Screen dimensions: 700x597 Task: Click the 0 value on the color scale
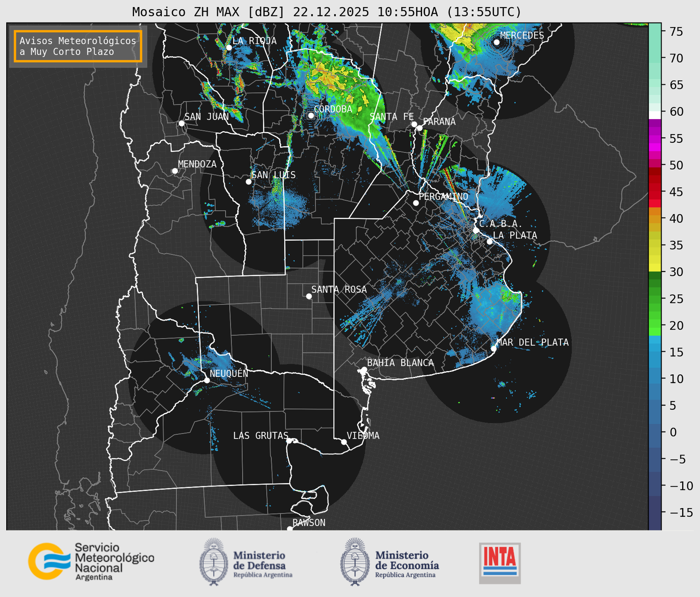point(673,432)
